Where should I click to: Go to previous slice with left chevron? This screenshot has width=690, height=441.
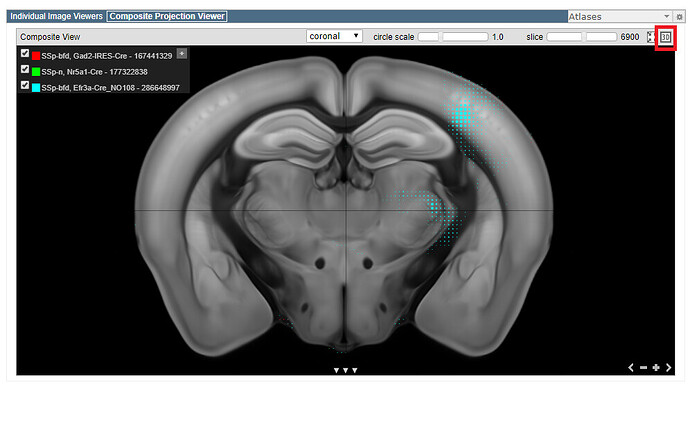click(x=631, y=367)
